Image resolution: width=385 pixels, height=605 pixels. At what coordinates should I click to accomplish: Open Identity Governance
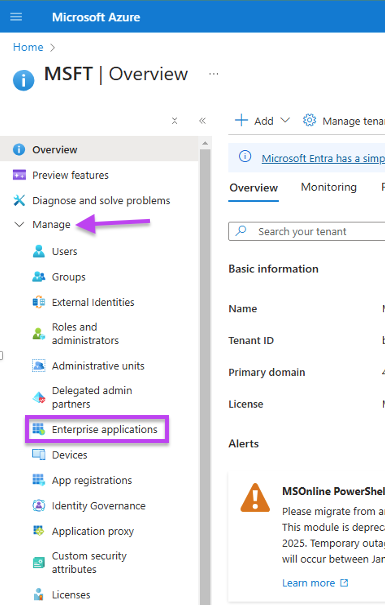point(99,506)
